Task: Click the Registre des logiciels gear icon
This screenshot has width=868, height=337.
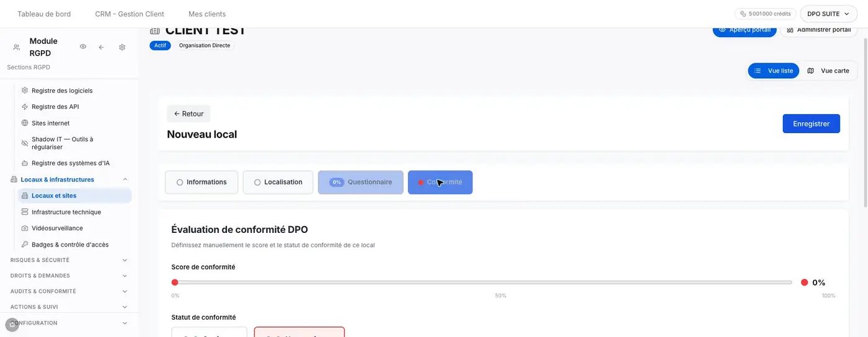Action: [x=25, y=90]
